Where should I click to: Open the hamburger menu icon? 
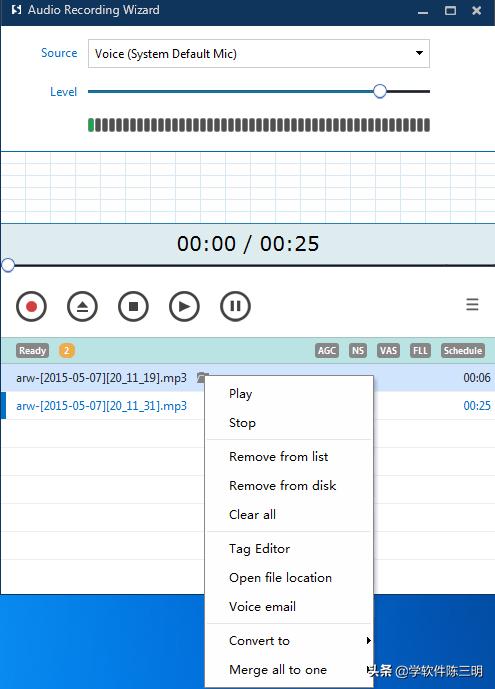pyautogui.click(x=472, y=305)
